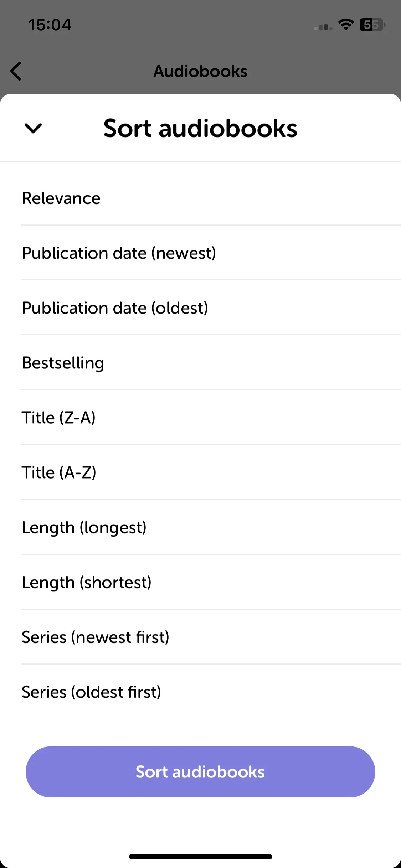Tap the battery indicator icon
Image resolution: width=401 pixels, height=868 pixels.
(x=372, y=25)
